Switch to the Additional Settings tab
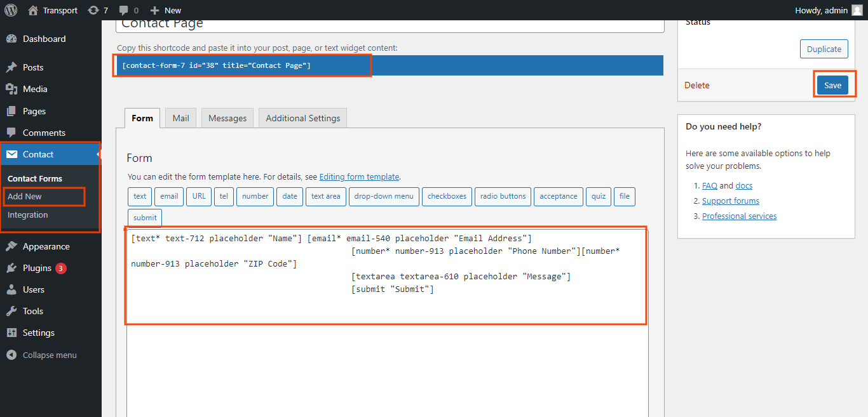 tap(302, 118)
